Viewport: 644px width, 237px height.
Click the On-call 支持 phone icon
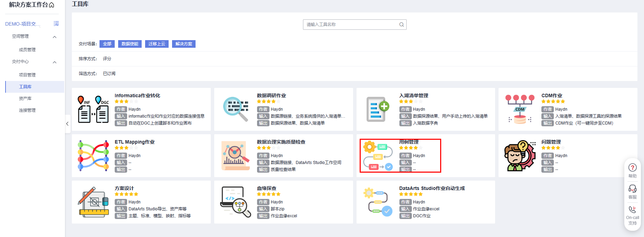pyautogui.click(x=632, y=210)
